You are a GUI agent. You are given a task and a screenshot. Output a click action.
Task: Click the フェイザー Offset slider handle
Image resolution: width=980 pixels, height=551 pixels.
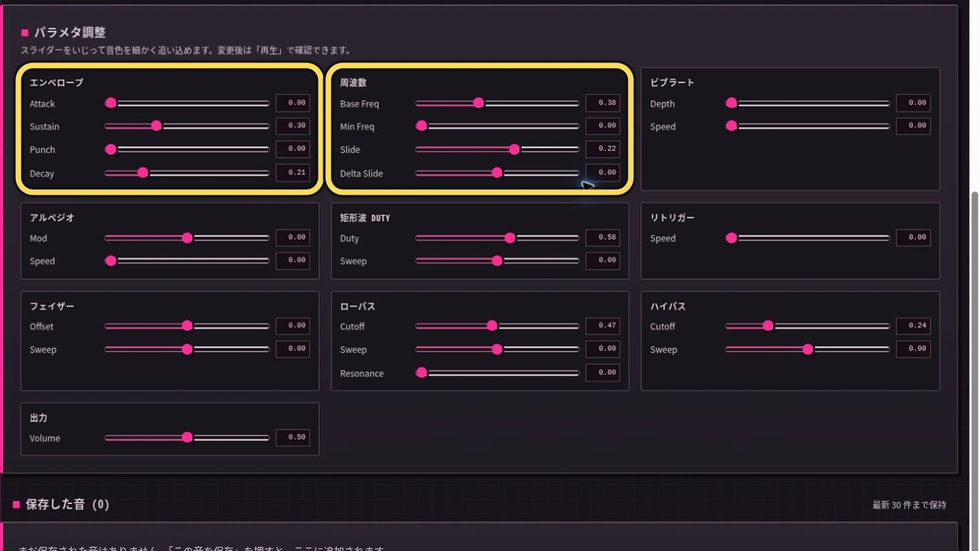[x=187, y=326]
